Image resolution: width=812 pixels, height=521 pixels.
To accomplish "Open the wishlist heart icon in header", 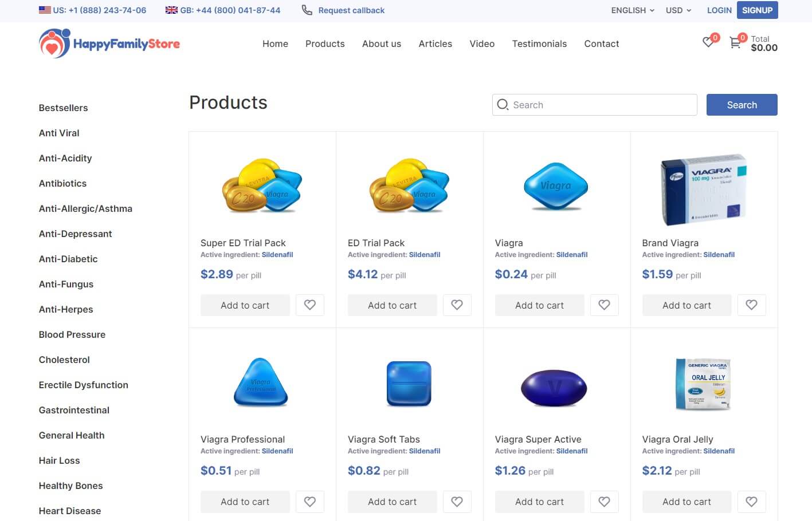I will (x=709, y=42).
